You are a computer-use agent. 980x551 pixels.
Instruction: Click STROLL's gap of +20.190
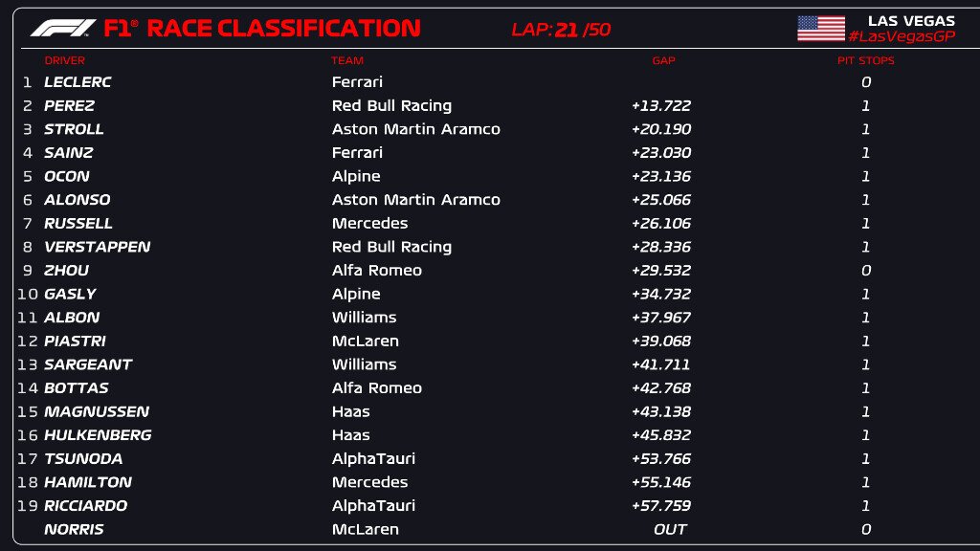661,129
